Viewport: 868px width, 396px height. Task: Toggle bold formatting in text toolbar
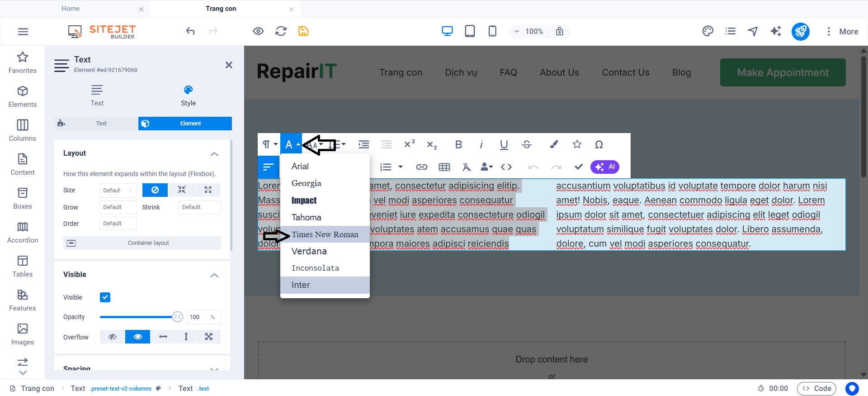pos(458,144)
